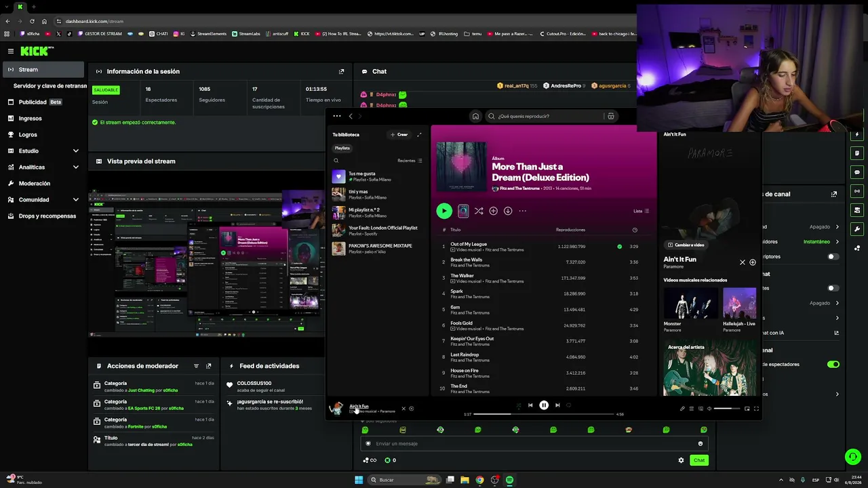The width and height of the screenshot is (868, 488).
Task: Pause the currently playing song
Action: pyautogui.click(x=544, y=405)
